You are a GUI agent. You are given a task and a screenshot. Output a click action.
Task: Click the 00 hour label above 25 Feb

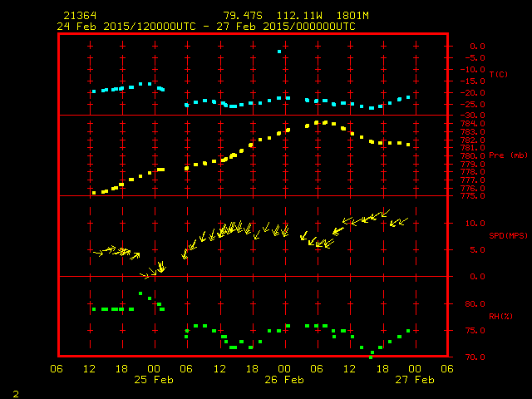click(x=154, y=368)
